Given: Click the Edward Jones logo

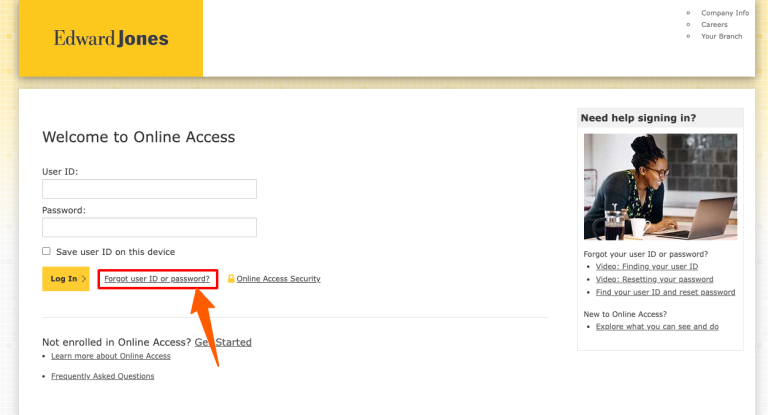Looking at the screenshot, I should point(111,38).
